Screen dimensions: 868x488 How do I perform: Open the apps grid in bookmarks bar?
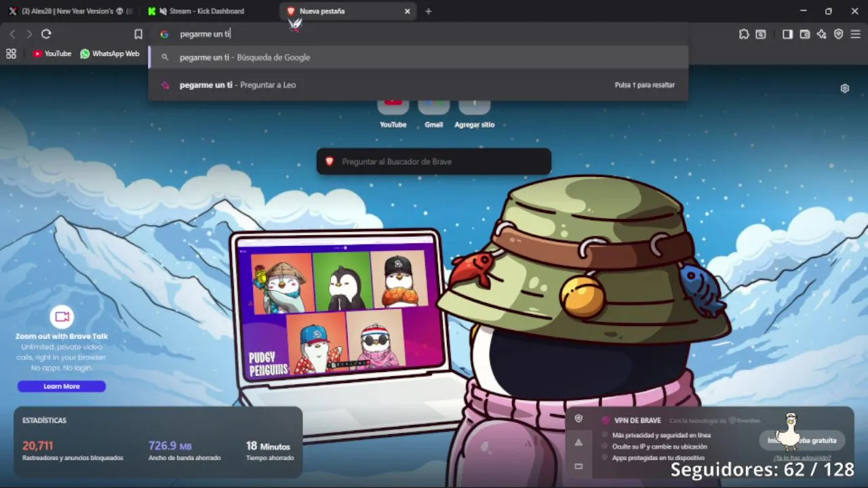[11, 54]
